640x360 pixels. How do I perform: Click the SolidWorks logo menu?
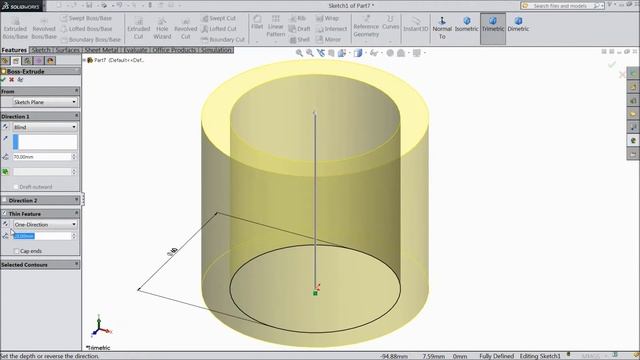21,6
